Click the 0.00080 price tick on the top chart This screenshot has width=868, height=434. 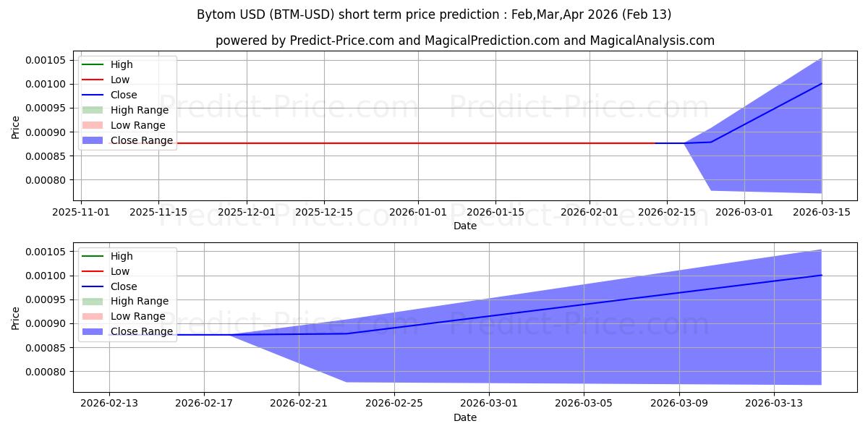pos(48,180)
